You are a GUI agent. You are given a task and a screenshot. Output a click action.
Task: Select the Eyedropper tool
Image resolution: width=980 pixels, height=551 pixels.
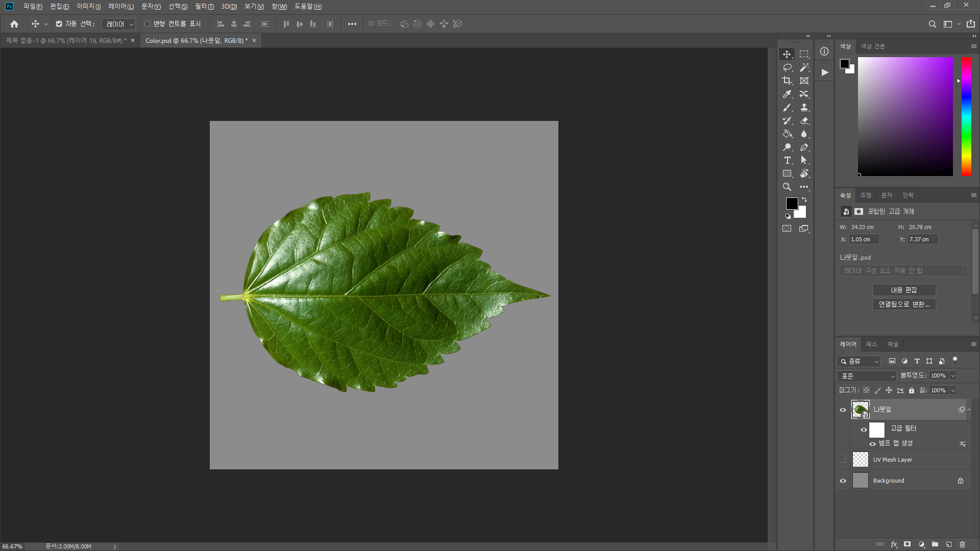pos(787,94)
